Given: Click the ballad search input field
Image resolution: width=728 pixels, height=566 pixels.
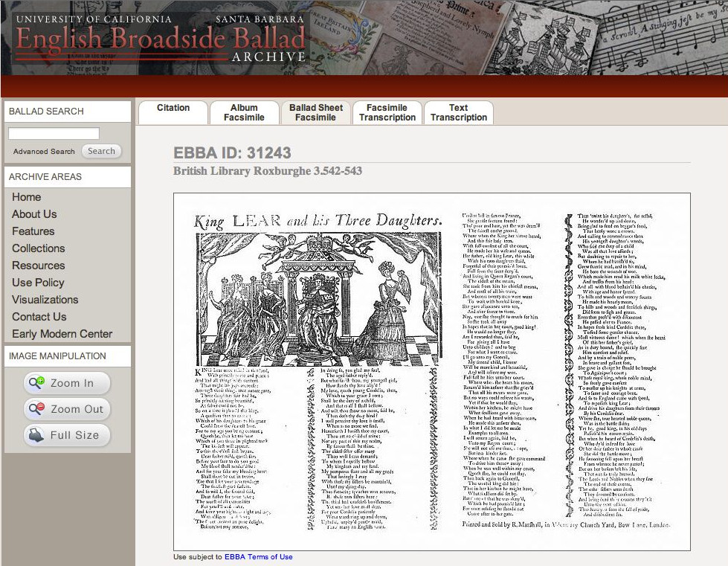Looking at the screenshot, I should pos(54,133).
